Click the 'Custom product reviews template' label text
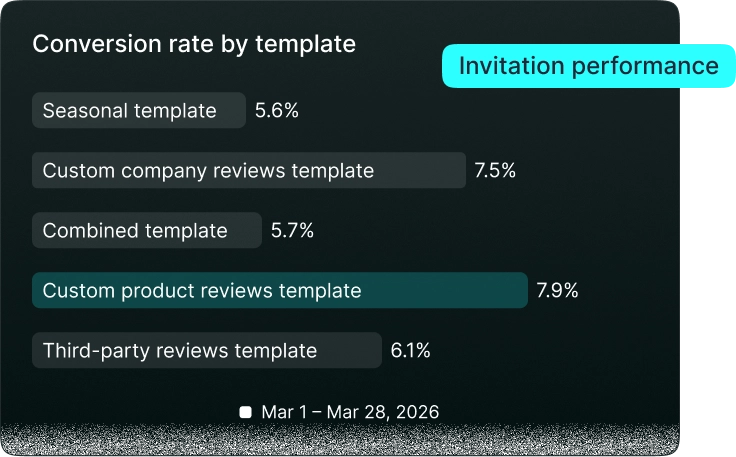 tap(202, 291)
